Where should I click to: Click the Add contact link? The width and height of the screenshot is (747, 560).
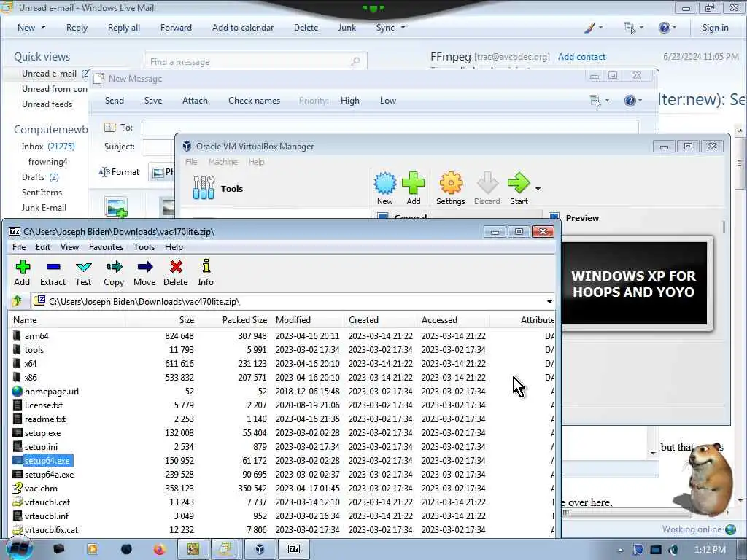pyautogui.click(x=581, y=57)
